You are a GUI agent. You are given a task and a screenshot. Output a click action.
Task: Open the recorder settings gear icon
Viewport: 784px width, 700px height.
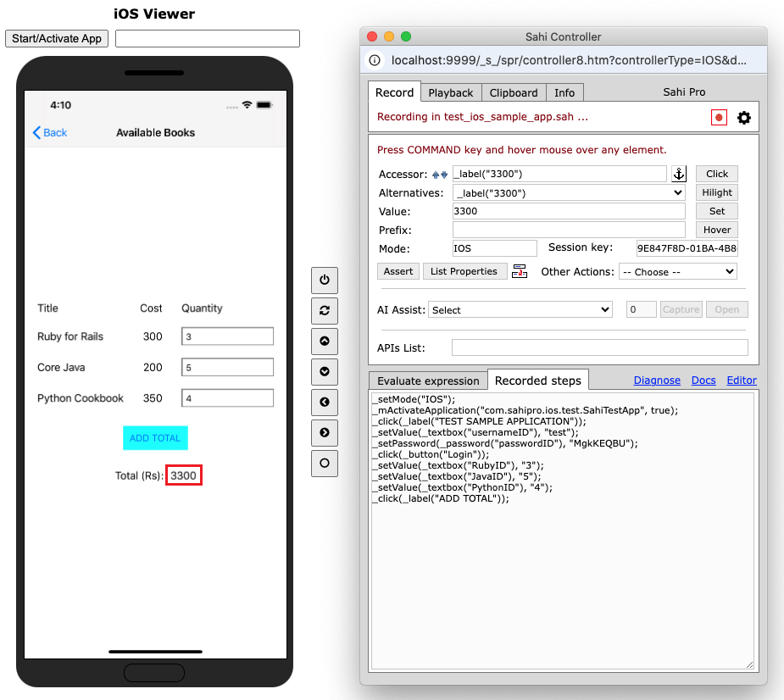(x=744, y=118)
